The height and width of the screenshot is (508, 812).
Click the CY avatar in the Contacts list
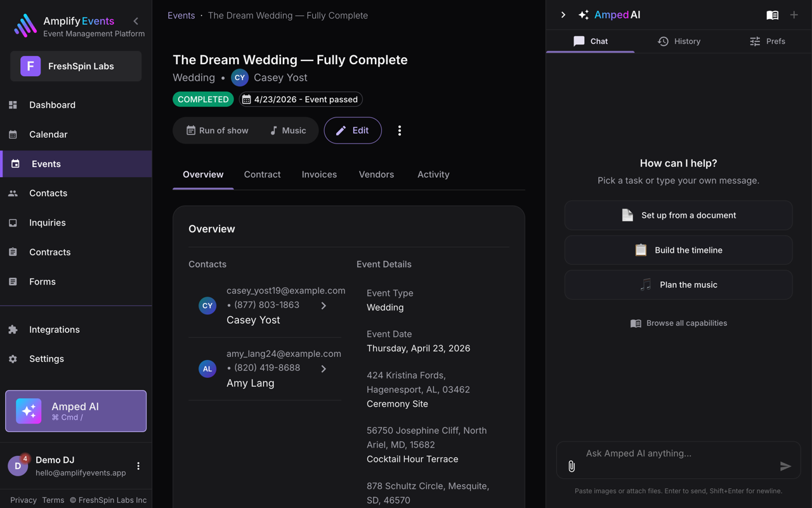207,305
